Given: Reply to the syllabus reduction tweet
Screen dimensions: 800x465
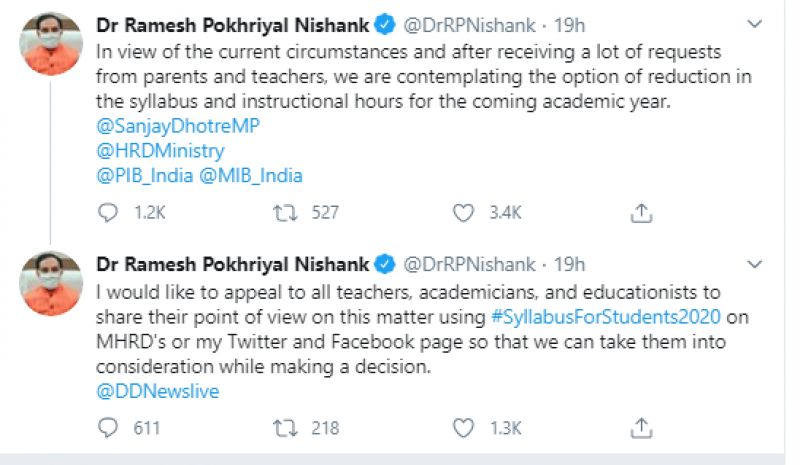Looking at the screenshot, I should pyautogui.click(x=108, y=212).
